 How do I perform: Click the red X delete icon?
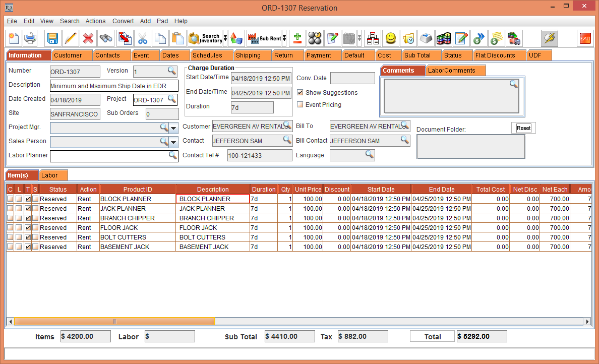pyautogui.click(x=88, y=38)
